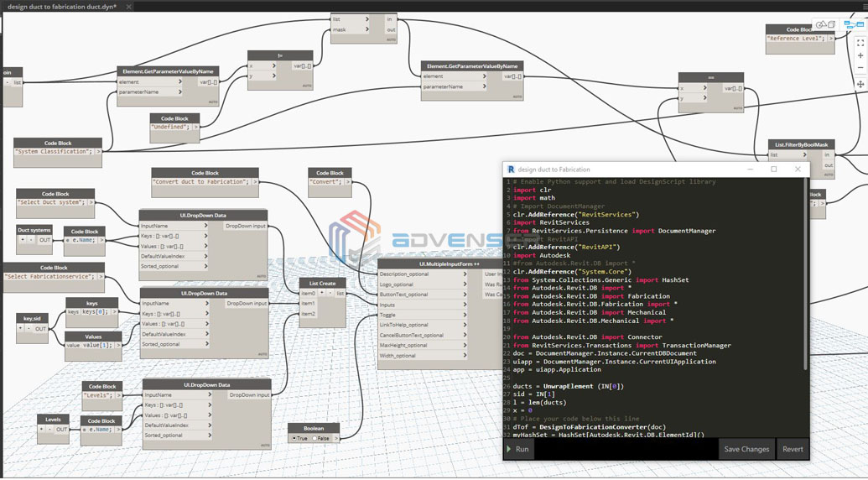This screenshot has width=868, height=480.
Task: Select False on the Boolean node
Action: 314,438
